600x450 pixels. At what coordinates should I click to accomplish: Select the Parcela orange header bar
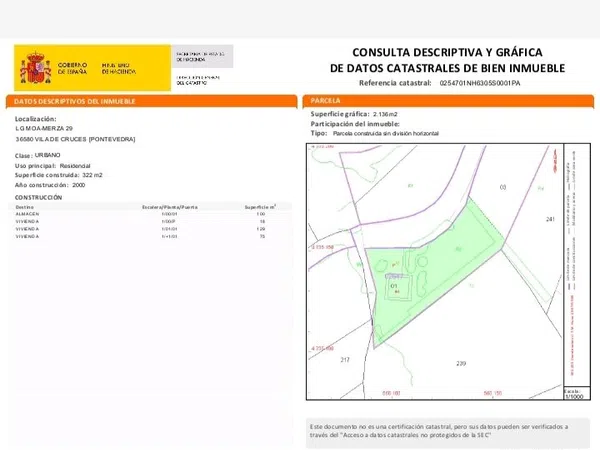(448, 101)
